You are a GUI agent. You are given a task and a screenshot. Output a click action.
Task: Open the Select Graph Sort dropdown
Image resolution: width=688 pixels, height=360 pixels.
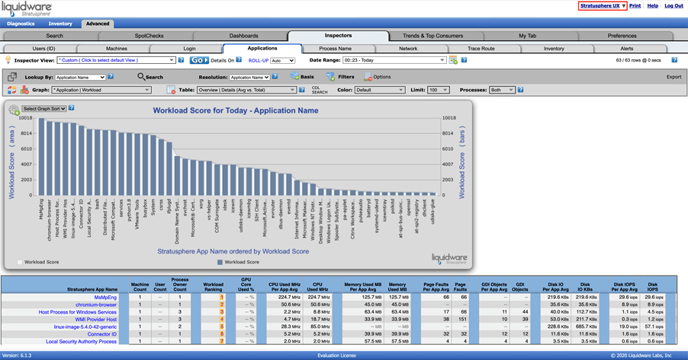click(44, 108)
